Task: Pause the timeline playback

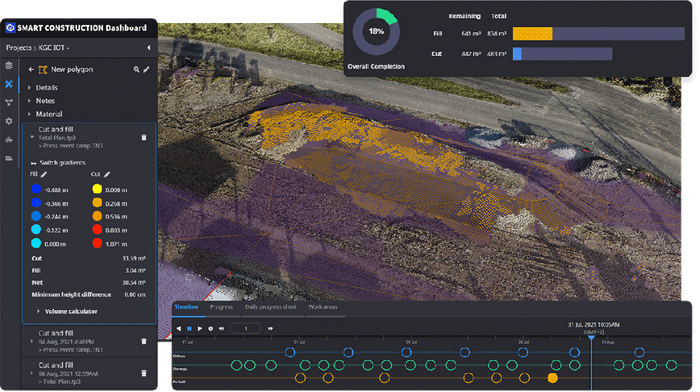Action: tap(189, 329)
